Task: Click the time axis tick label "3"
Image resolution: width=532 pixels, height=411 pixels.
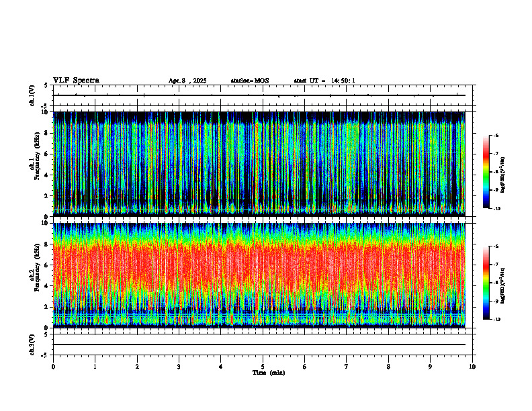Action: (179, 367)
